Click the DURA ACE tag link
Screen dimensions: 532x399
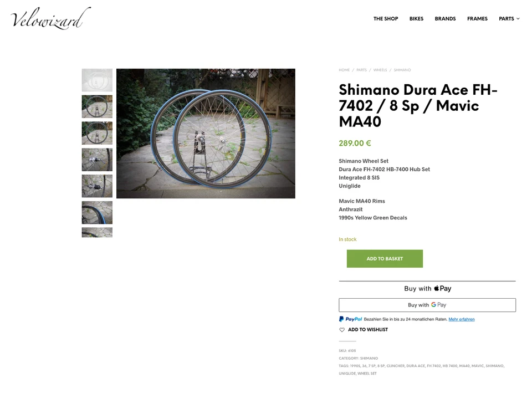pos(416,366)
